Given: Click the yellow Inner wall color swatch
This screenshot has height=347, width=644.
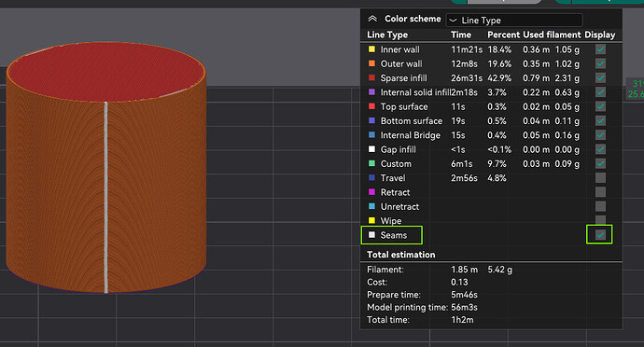Looking at the screenshot, I should tap(371, 49).
